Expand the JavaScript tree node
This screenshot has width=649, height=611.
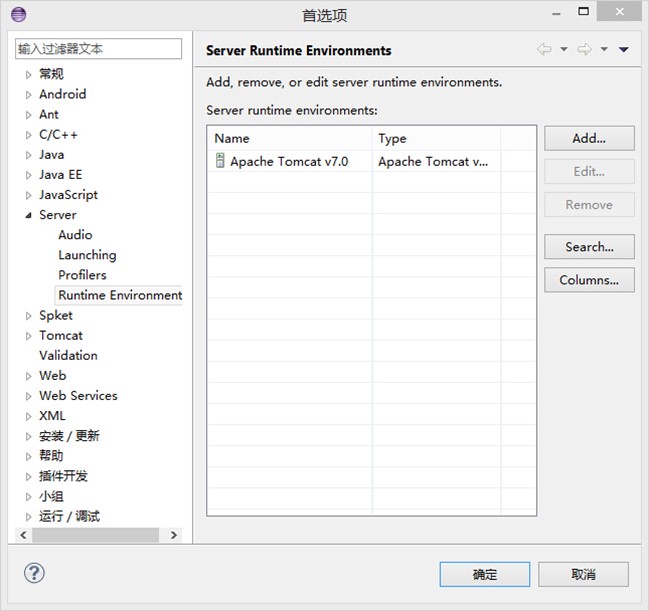point(28,195)
